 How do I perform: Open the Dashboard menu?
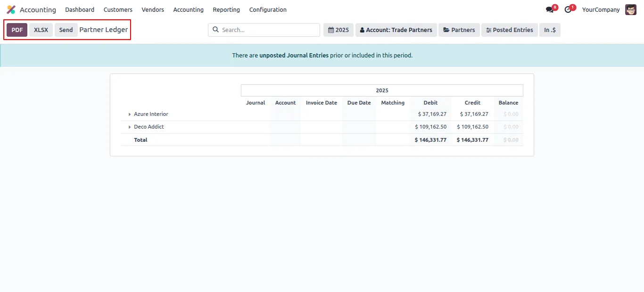(80, 9)
